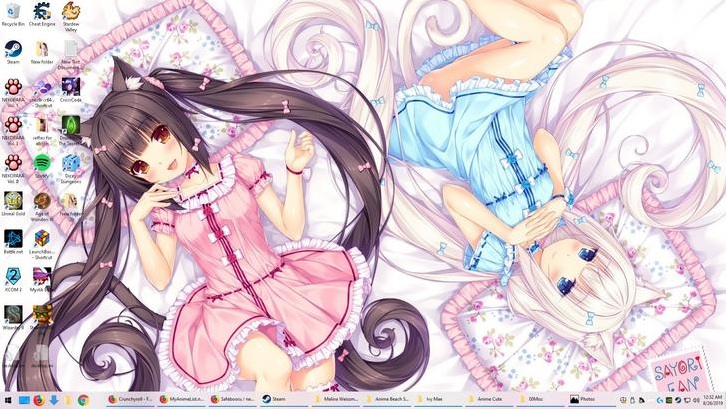Open the Recycle Bin desktop icon
The height and width of the screenshot is (409, 726).
click(13, 12)
